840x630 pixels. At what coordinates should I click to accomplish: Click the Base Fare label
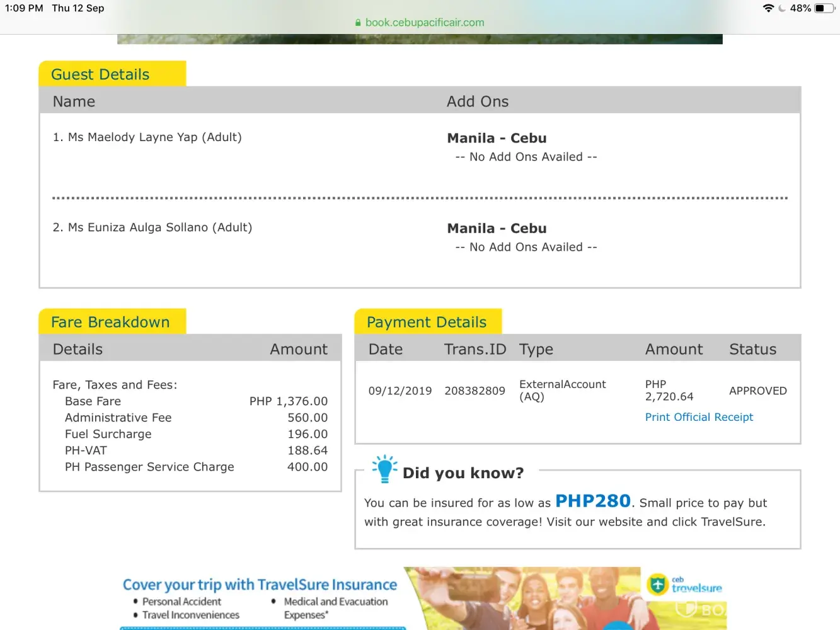[x=93, y=401]
